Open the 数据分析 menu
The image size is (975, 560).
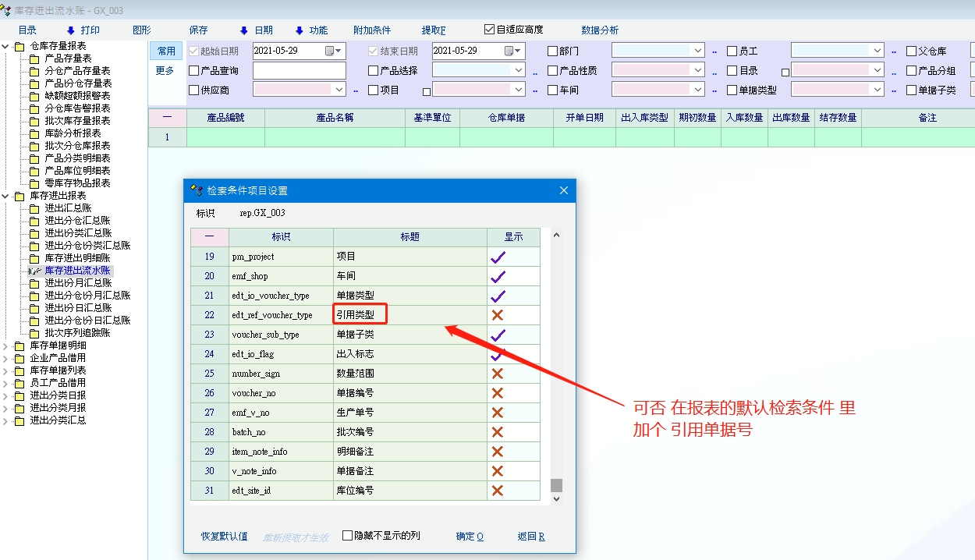coord(599,30)
